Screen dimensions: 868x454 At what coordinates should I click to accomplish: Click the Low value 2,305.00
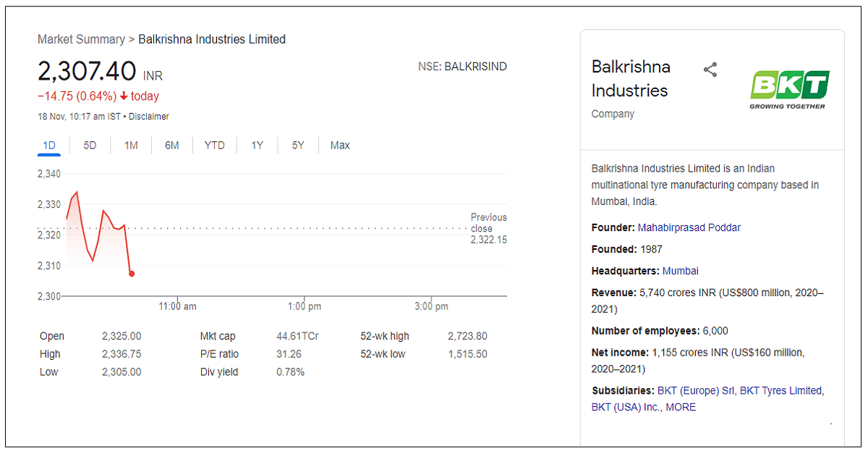click(x=122, y=372)
